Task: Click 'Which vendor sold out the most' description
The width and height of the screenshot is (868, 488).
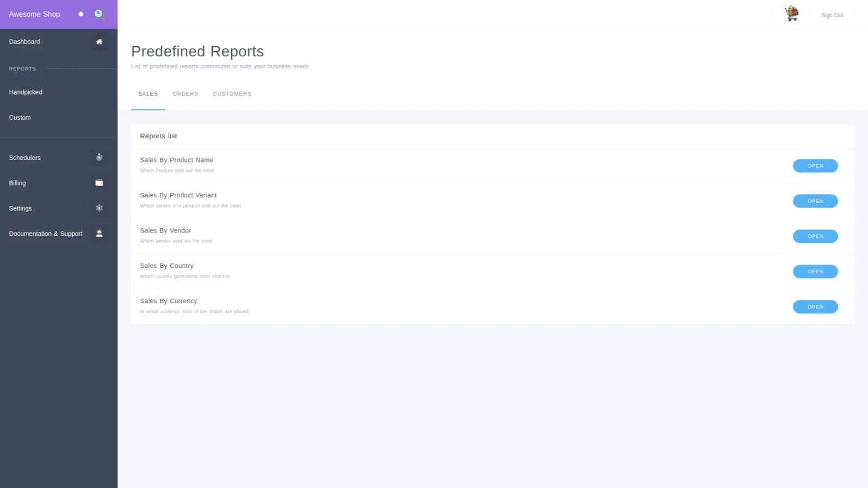Action: click(x=176, y=241)
